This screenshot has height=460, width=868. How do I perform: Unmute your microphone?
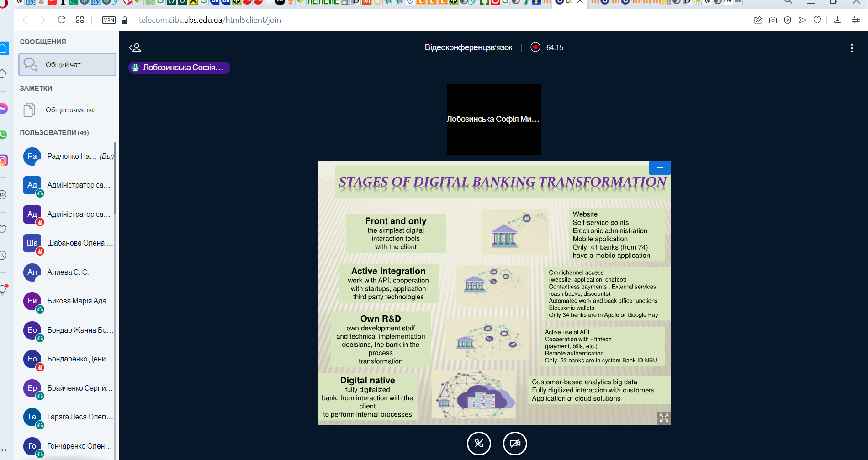pyautogui.click(x=479, y=444)
